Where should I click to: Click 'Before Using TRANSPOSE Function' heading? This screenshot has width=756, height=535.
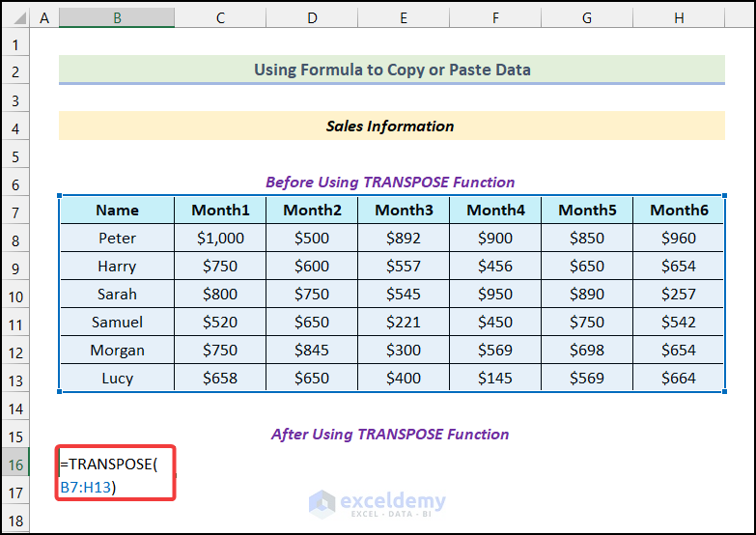(391, 182)
